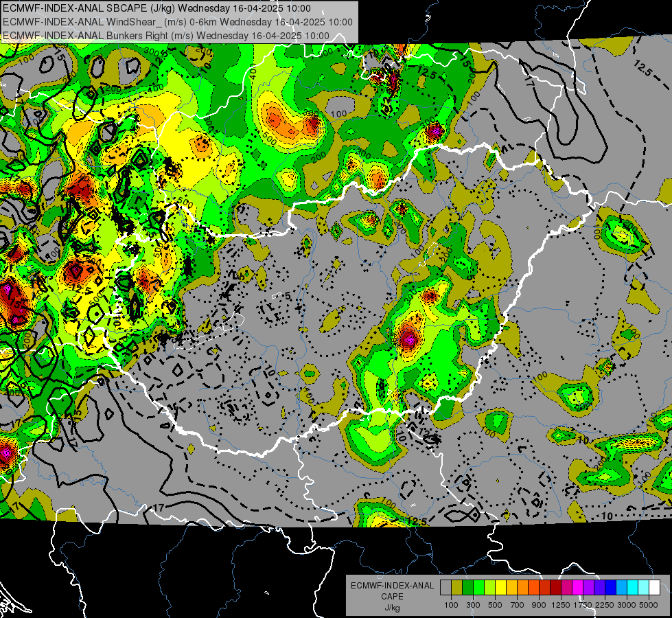Screen dimensions: 672x618
Task: Click the lime yellow-green legend swatch
Action: tap(490, 587)
